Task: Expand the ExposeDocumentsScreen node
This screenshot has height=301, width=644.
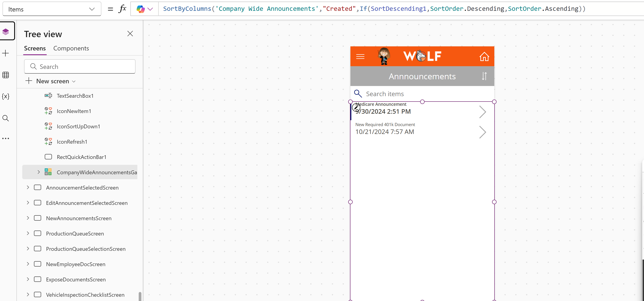Action: (x=28, y=279)
